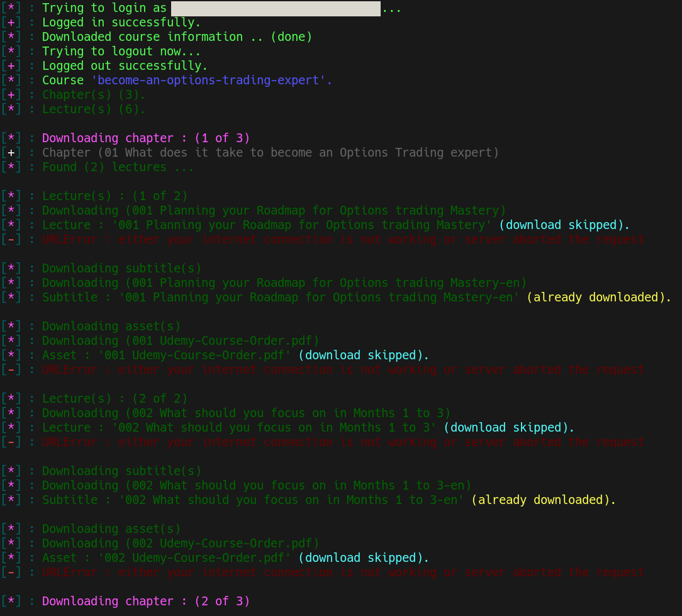Click 'Lecture(s) : (1 of 2)' line
The height and width of the screenshot is (616, 682).
[115, 196]
